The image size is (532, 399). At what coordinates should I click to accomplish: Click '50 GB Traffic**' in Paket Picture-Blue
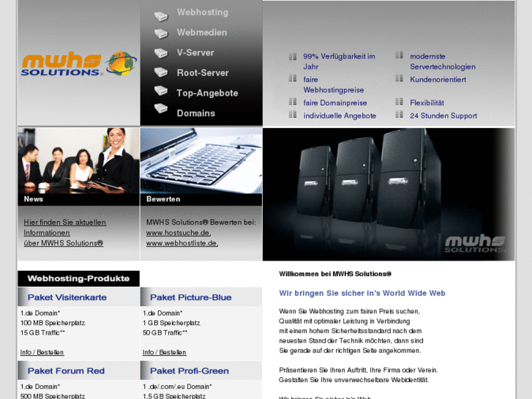tap(165, 333)
